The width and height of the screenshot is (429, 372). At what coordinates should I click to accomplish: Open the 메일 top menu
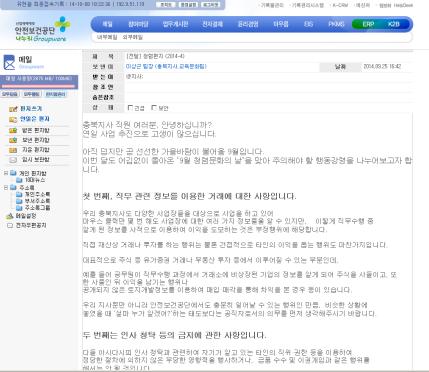[x=107, y=24]
